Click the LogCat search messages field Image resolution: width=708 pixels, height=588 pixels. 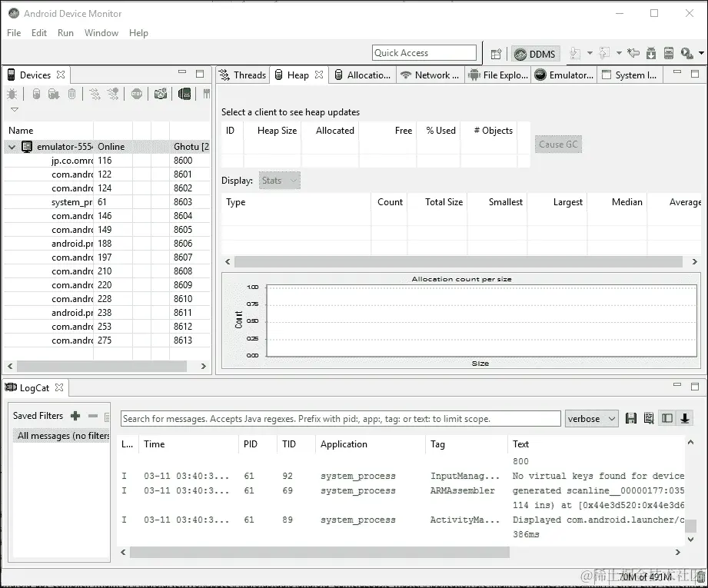(341, 419)
